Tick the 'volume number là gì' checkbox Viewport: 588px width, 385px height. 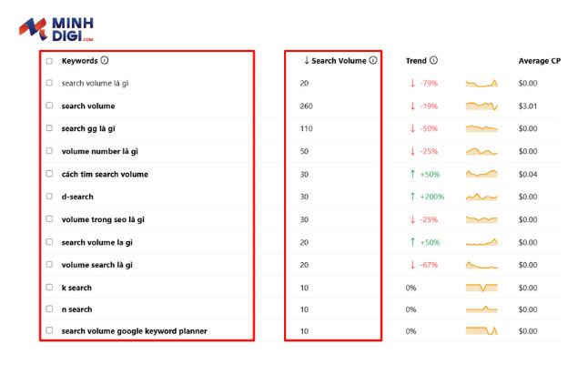point(49,151)
